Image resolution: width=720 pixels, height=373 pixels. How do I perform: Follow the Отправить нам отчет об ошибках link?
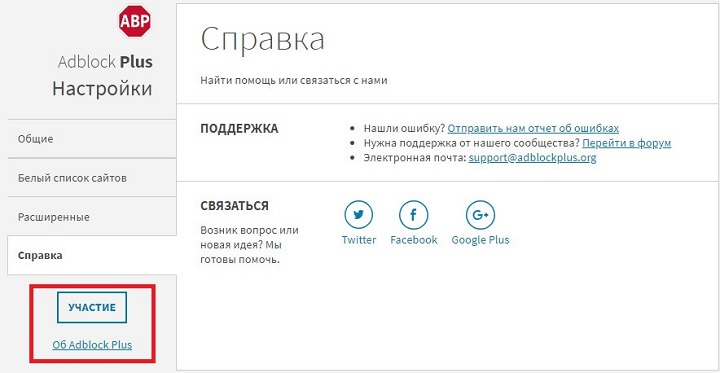pos(533,128)
